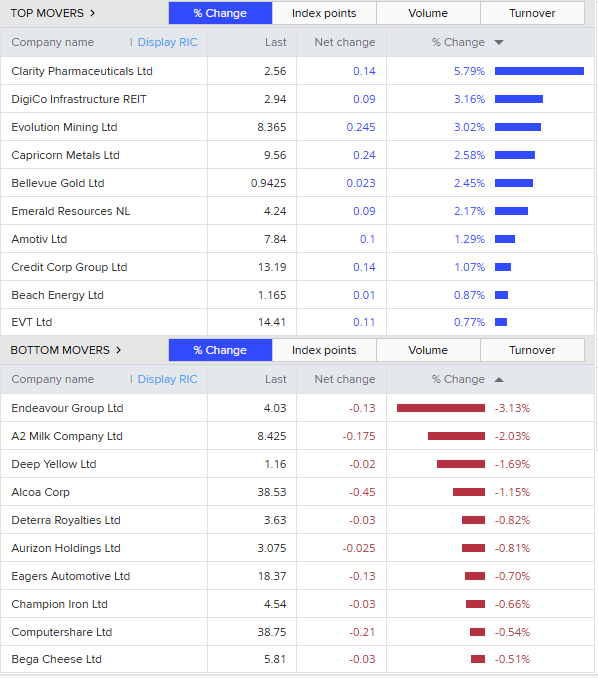
Task: Toggle Display RIC in Top Movers header
Action: click(167, 42)
